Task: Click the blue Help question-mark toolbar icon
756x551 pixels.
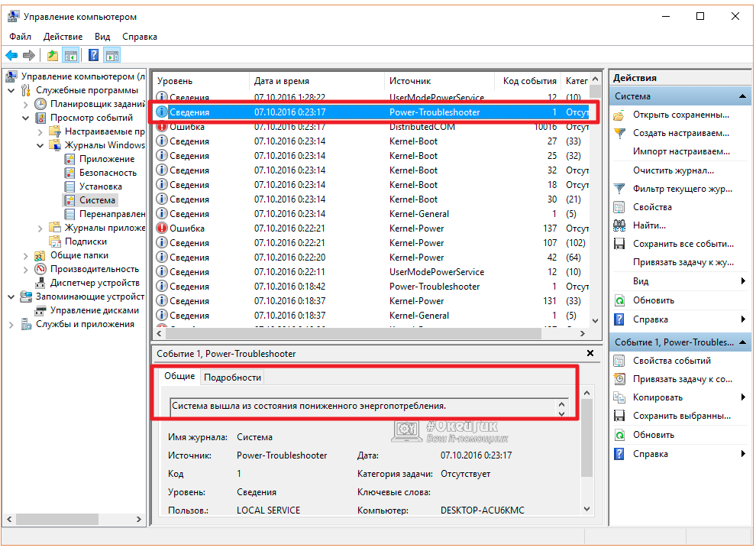Action: (x=93, y=55)
